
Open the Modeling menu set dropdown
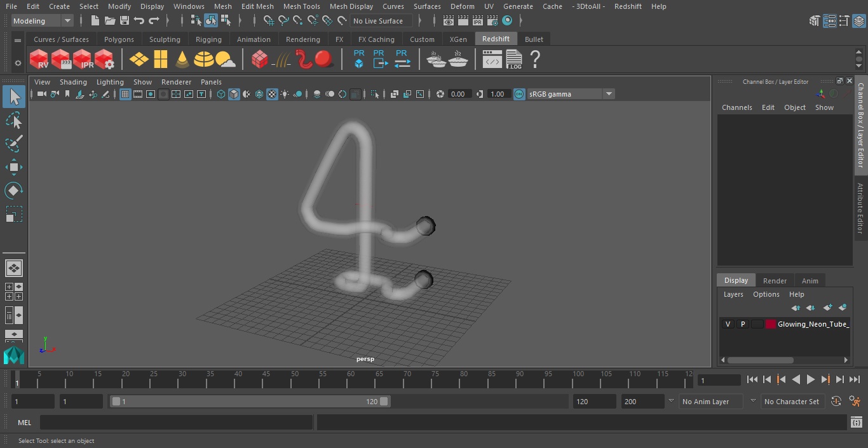43,21
